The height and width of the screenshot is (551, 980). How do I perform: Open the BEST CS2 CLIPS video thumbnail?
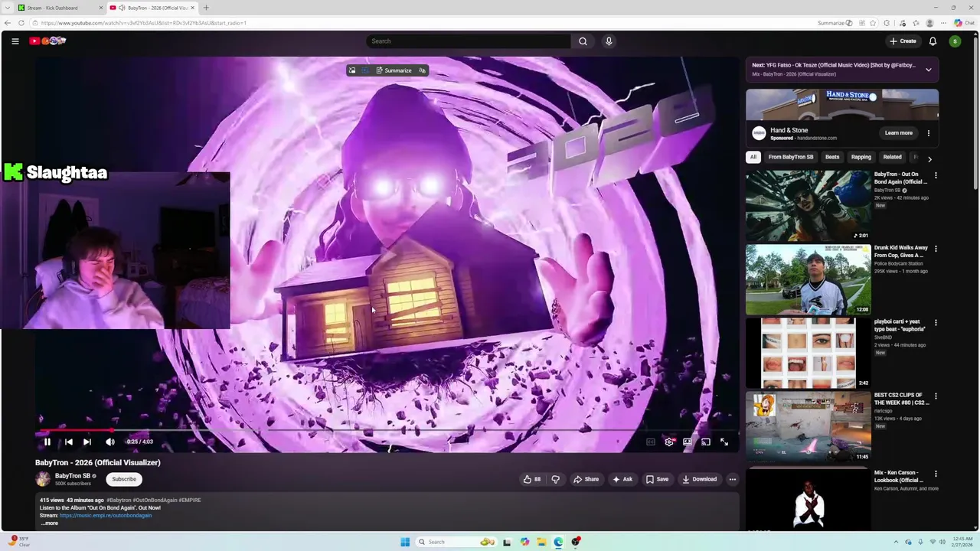tap(808, 426)
